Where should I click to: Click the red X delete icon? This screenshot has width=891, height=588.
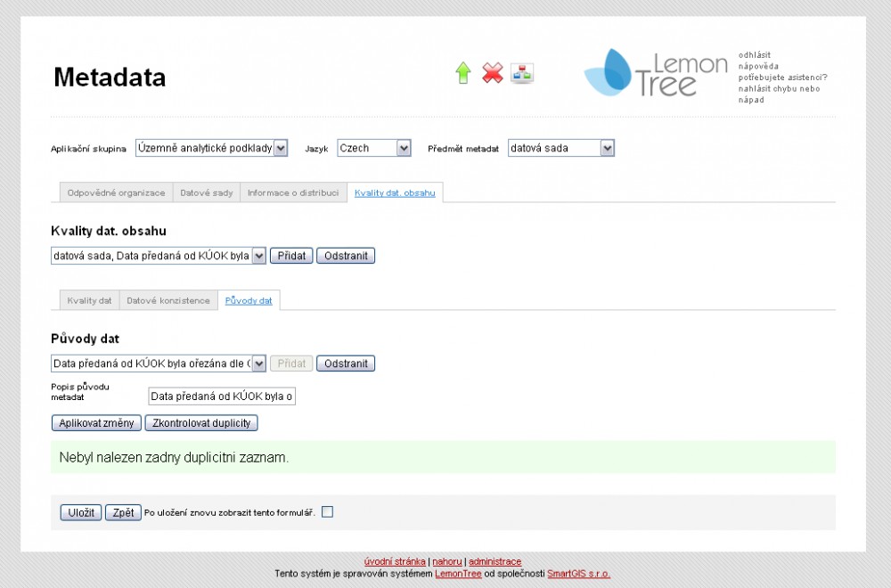tap(493, 73)
